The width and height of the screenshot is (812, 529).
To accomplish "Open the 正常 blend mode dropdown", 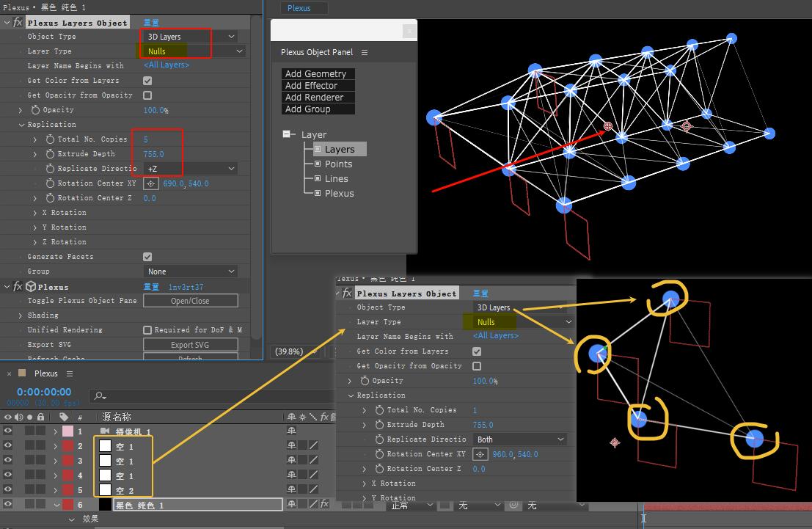I will [x=410, y=506].
